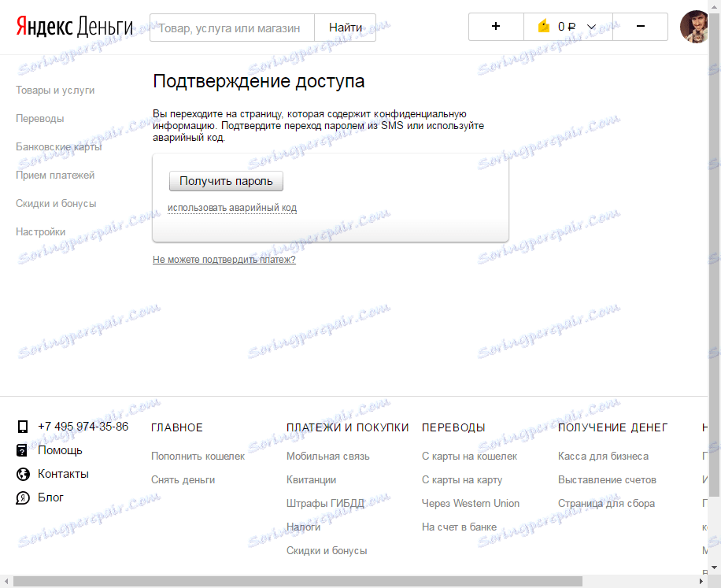Open Товары и услуги in sidebar

[x=55, y=90]
